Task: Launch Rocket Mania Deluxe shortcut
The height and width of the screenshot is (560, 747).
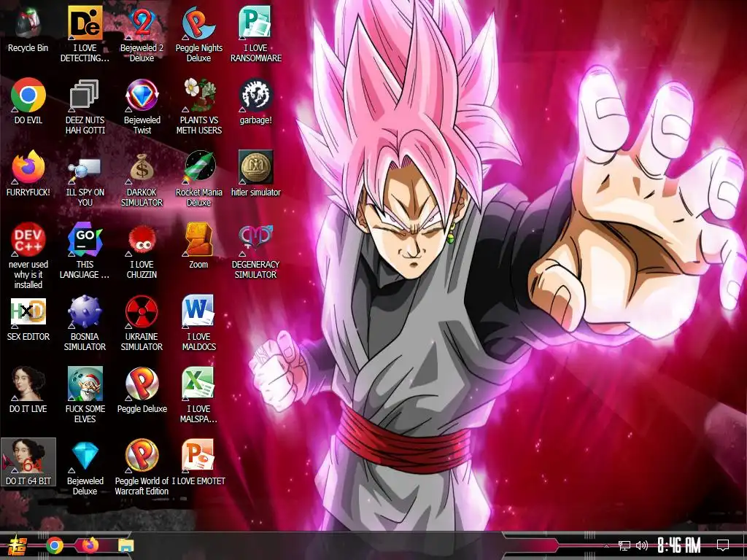Action: click(x=198, y=179)
